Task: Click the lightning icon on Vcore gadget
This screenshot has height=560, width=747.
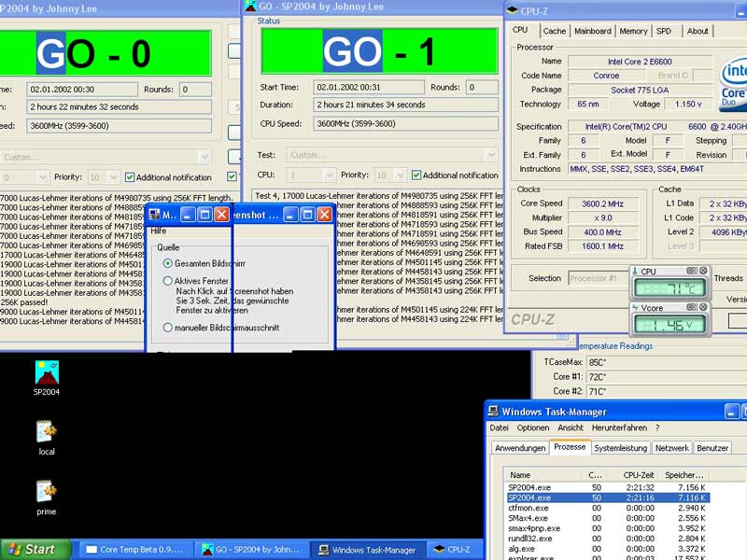Action: (x=635, y=308)
